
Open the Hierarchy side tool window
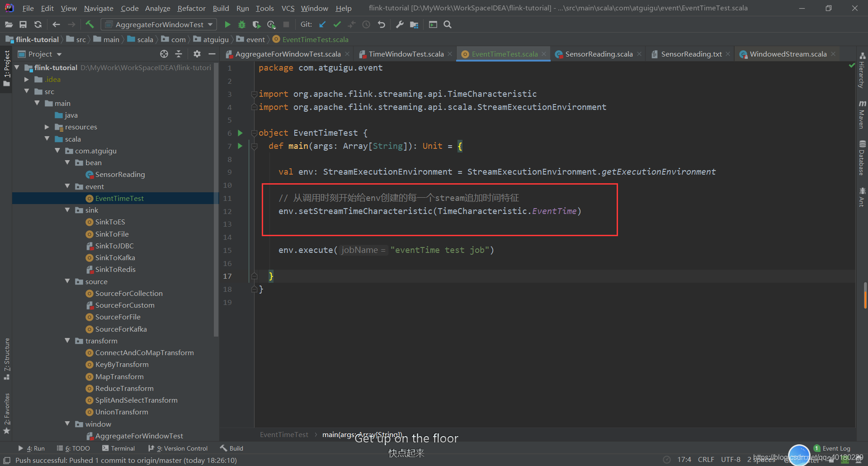[862, 70]
